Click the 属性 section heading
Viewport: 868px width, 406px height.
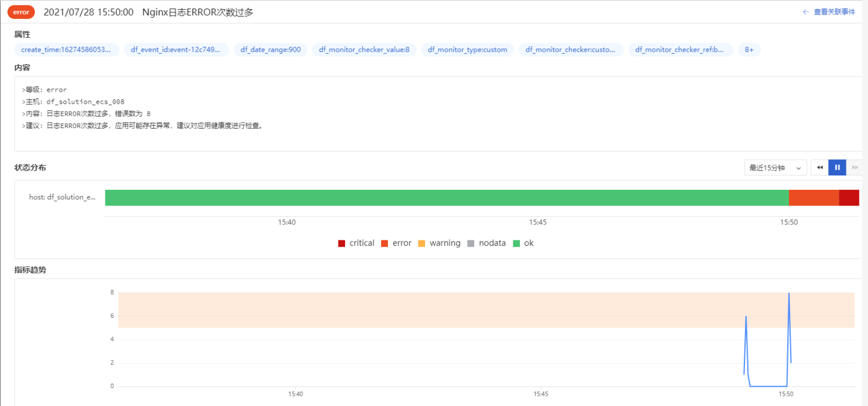click(x=22, y=34)
